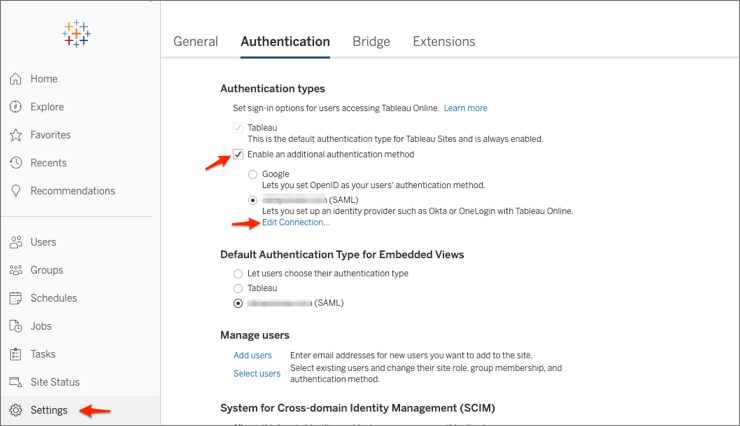740x426 pixels.
Task: Select Tableau radio under Embedded Views
Action: tap(237, 287)
